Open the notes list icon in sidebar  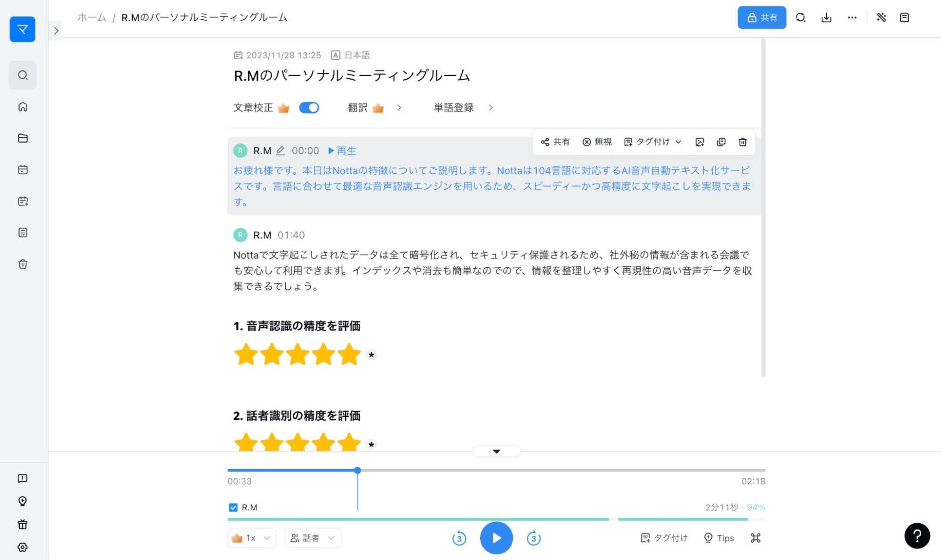(23, 232)
